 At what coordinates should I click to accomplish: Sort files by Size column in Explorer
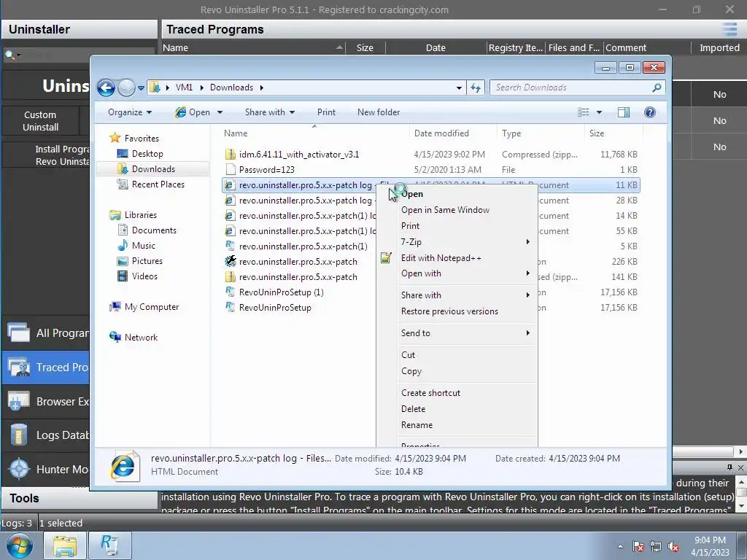613,133
